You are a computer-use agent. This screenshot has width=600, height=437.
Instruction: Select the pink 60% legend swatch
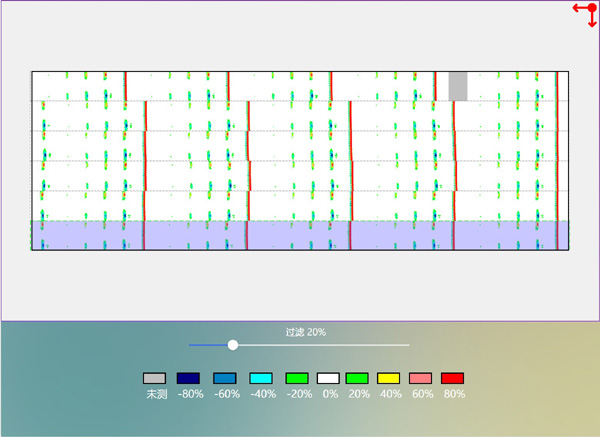click(x=421, y=378)
